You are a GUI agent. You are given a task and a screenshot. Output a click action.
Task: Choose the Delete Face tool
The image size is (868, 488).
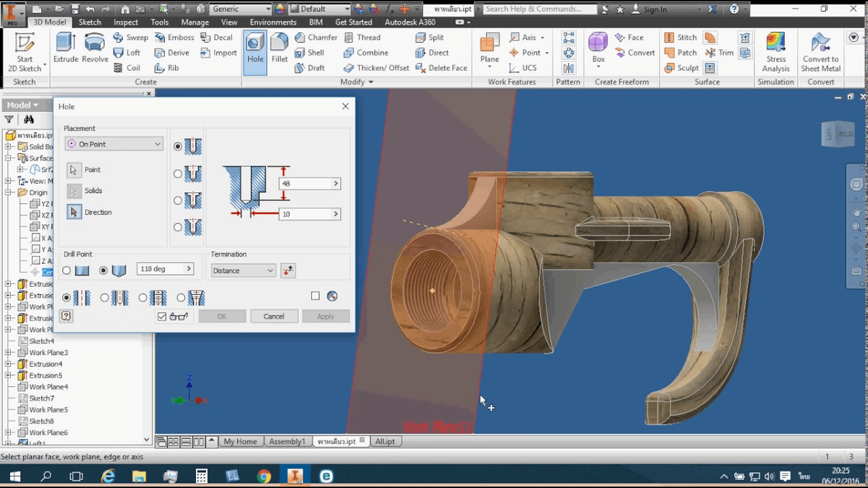coord(441,68)
